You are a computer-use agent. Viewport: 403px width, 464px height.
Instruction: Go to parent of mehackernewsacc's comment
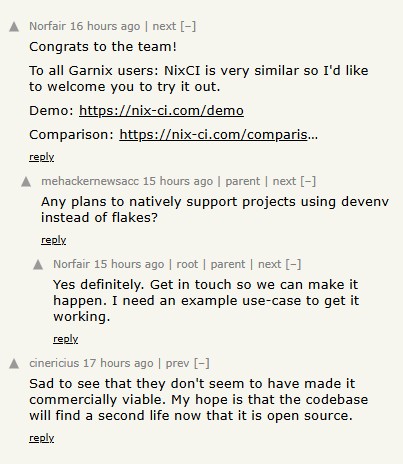(242, 181)
